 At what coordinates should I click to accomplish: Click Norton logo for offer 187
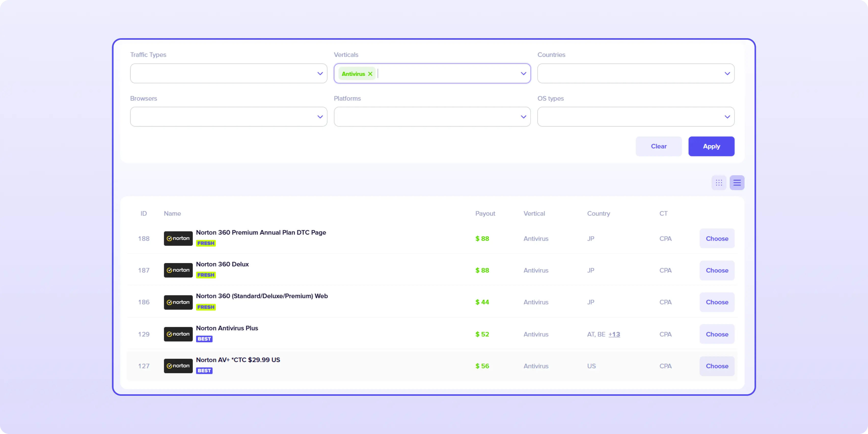[x=178, y=270]
